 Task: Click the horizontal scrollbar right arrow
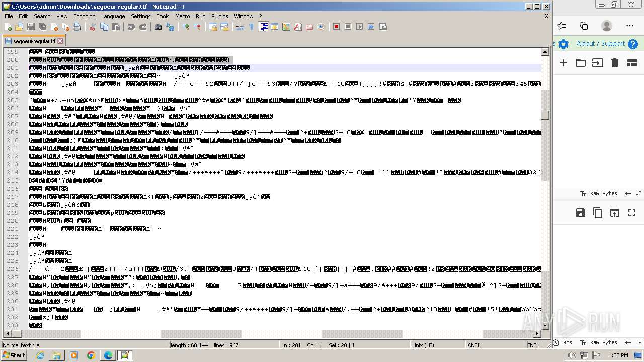537,333
